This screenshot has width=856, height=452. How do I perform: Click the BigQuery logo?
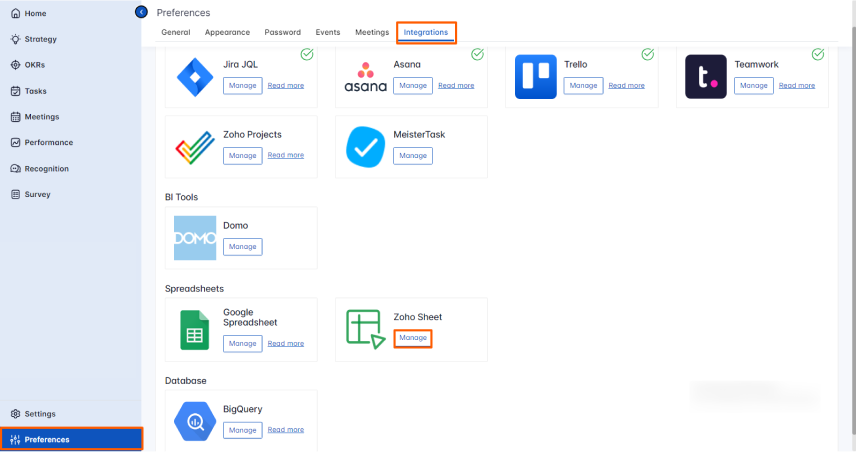pos(195,421)
